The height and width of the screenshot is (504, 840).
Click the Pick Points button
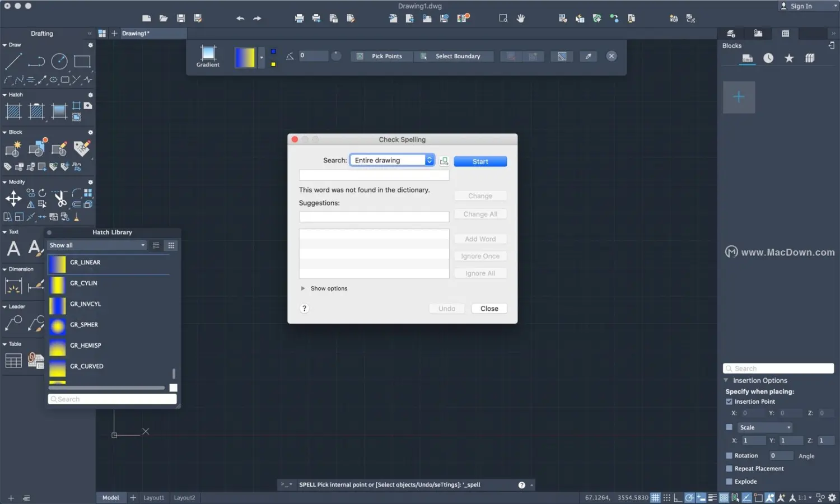click(x=382, y=56)
